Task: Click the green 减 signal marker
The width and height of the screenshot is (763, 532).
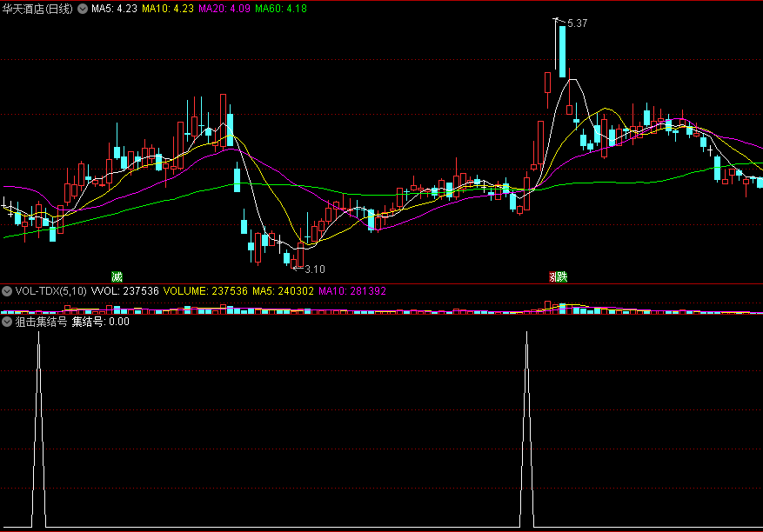Action: [x=117, y=277]
